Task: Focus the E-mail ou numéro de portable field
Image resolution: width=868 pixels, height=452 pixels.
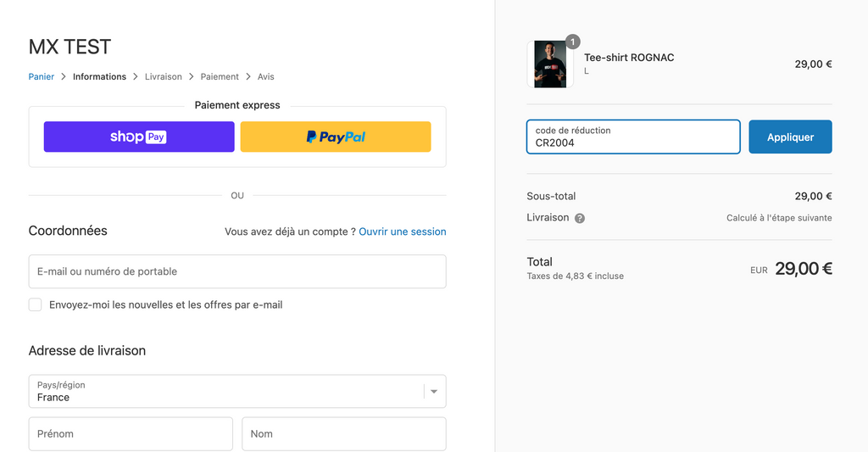Action: click(237, 271)
